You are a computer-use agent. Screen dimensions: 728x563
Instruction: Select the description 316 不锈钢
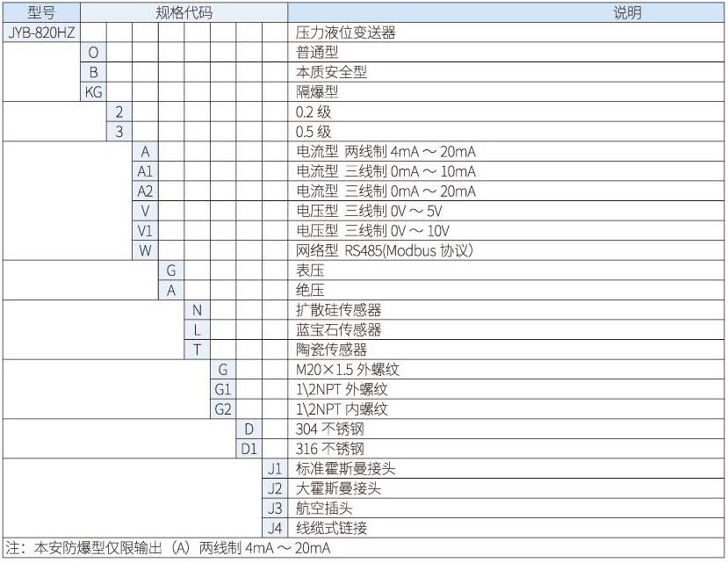(x=329, y=449)
